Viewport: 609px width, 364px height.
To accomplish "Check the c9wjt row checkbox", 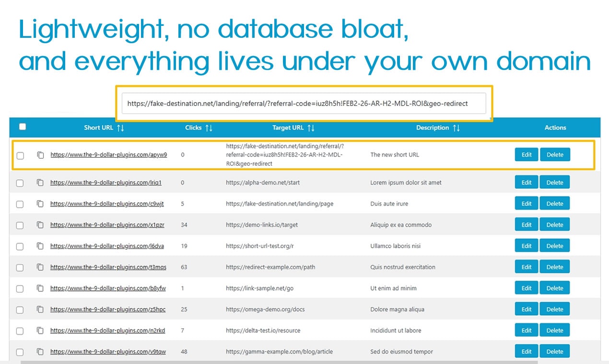I will (20, 205).
